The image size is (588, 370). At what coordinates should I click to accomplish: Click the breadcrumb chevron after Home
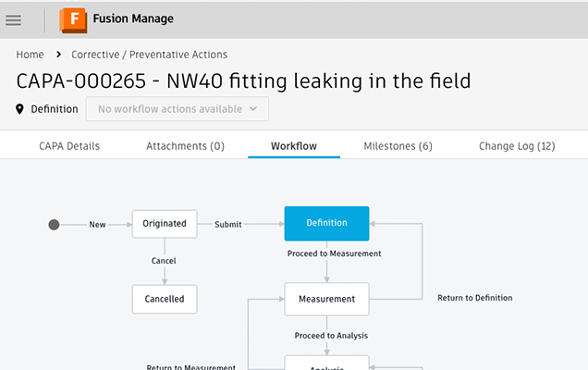point(58,55)
